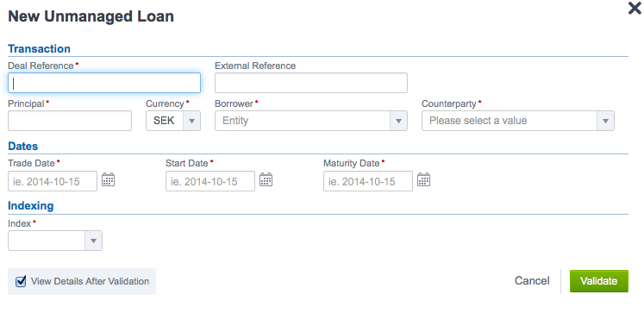
Task: Click the green Validate button
Action: 599,281
